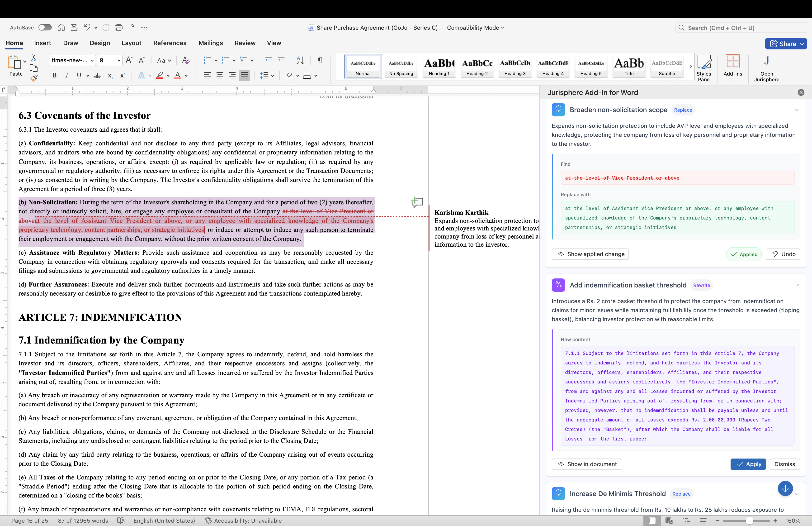This screenshot has height=526, width=812.
Task: Click the justify text alignment icon
Action: tap(244, 76)
